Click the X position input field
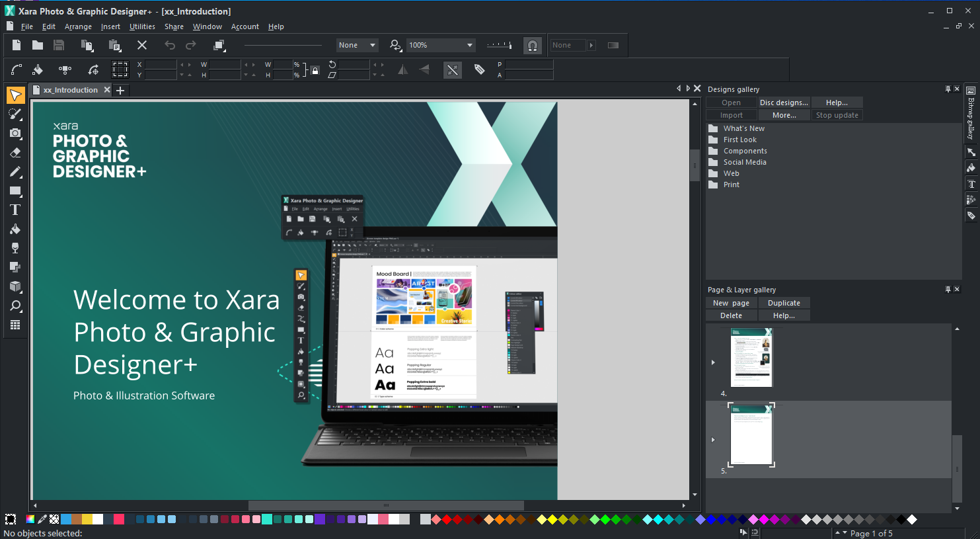 pyautogui.click(x=161, y=64)
